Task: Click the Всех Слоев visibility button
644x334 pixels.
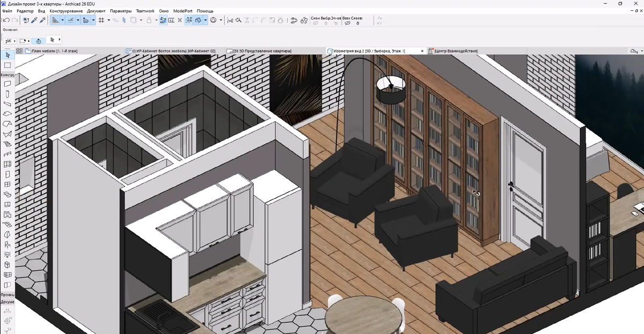Action: (347, 23)
